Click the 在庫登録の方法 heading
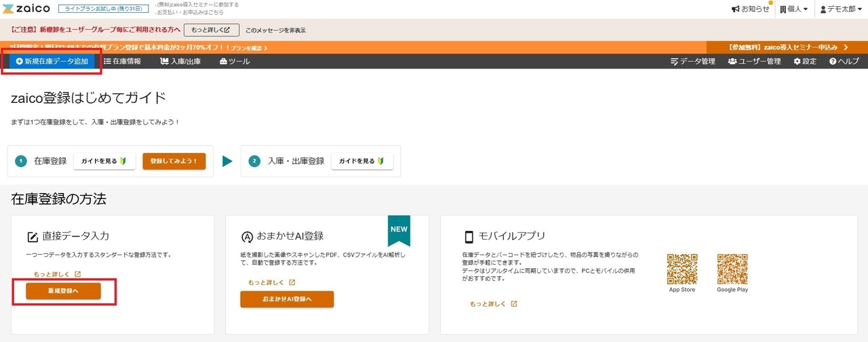 [x=59, y=199]
